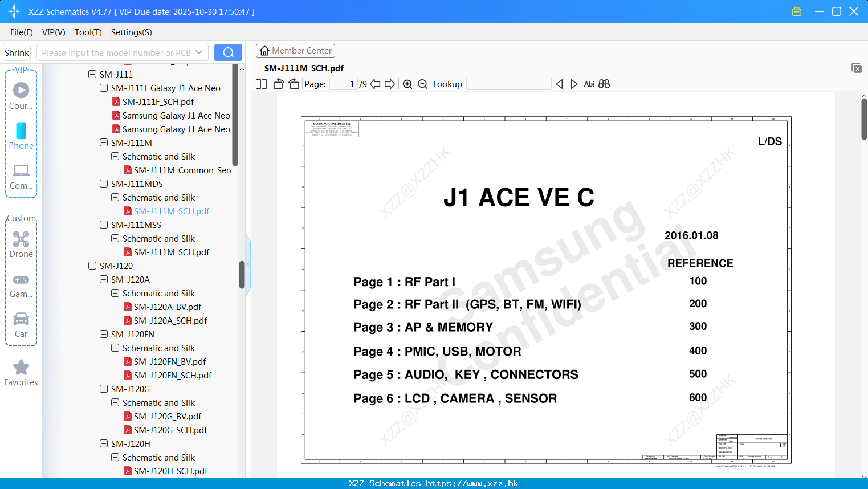Click the yellow toolbox icon in title bar
868x489 pixels.
tap(797, 11)
